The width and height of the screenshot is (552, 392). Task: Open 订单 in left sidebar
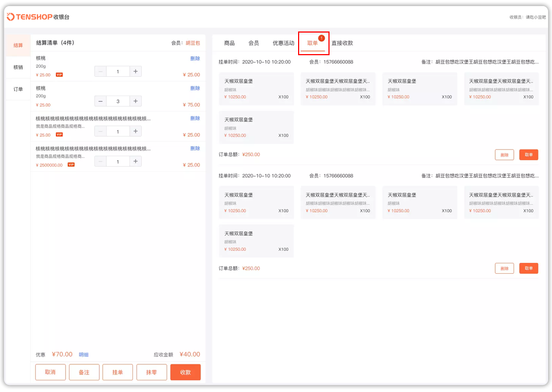(18, 89)
